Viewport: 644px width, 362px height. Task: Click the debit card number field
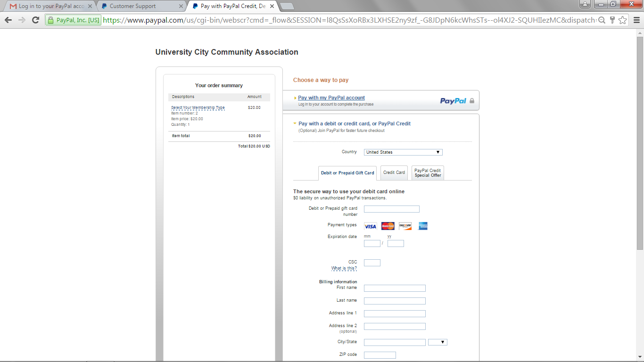(x=392, y=209)
